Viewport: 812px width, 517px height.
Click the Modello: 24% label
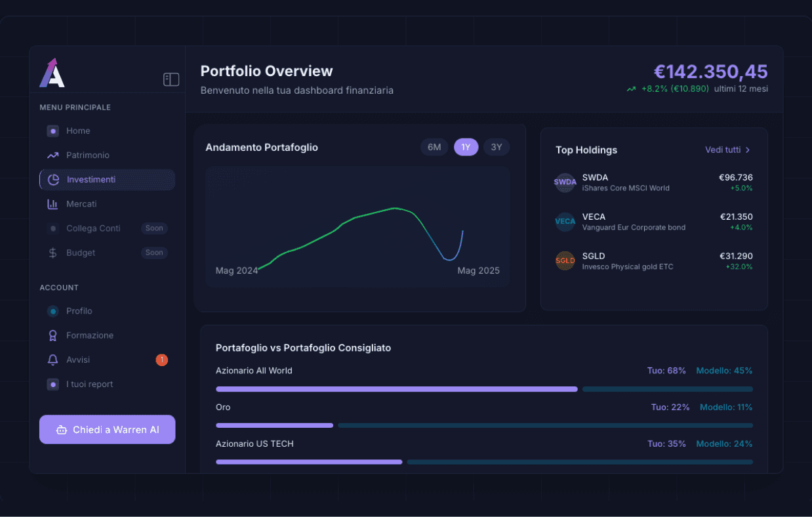click(724, 444)
